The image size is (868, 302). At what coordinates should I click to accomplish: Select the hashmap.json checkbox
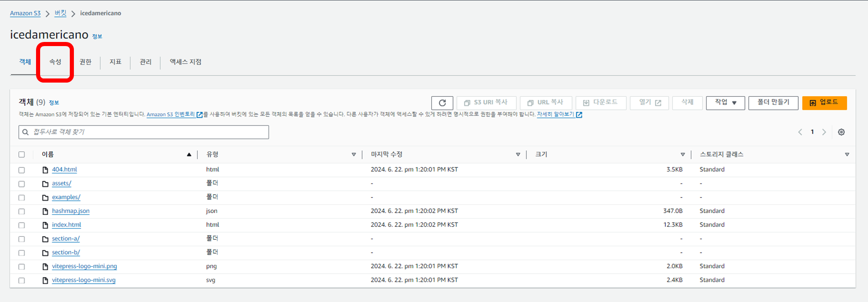21,212
